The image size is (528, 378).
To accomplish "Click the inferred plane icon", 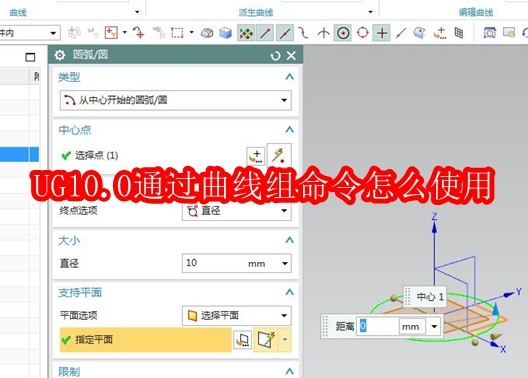I will tap(265, 340).
